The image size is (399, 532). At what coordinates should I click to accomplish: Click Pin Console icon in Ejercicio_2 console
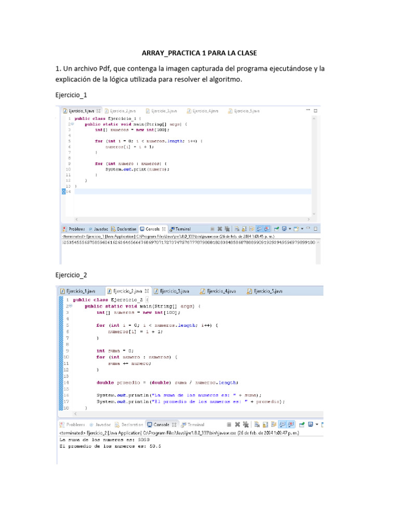(302, 424)
